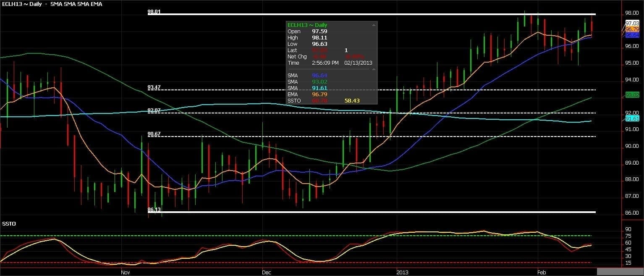This screenshot has width=644, height=276.
Task: Click the 98.01 resistance line label
Action: tap(154, 12)
